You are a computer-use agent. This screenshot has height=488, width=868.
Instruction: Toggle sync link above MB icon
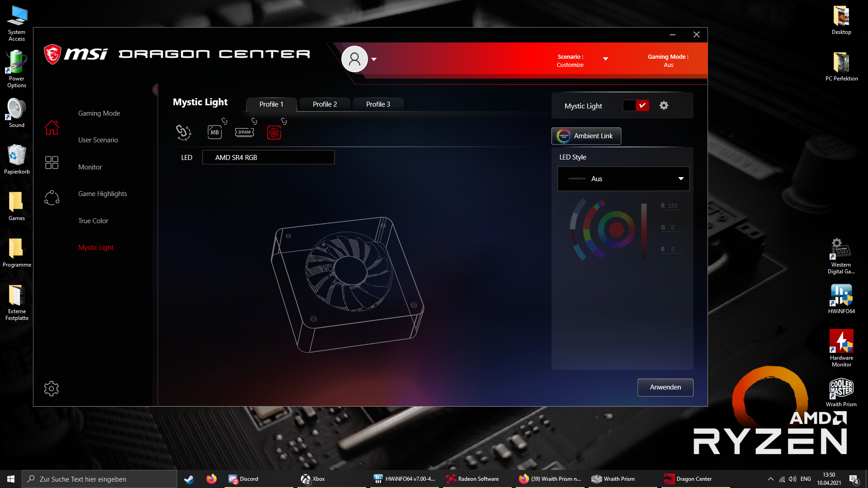point(224,121)
